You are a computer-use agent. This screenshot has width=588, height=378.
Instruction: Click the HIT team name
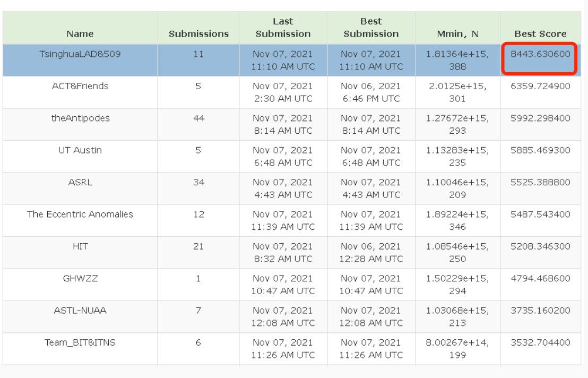tap(80, 246)
